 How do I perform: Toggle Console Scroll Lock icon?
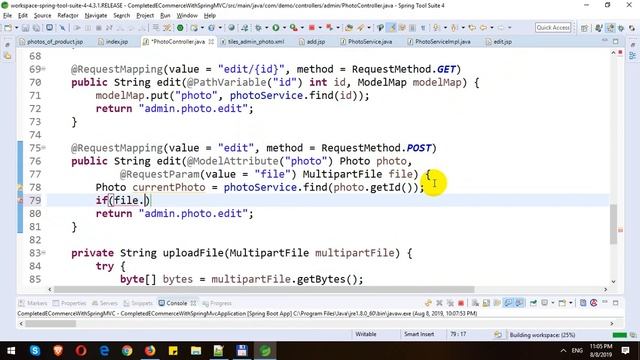pos(486,303)
